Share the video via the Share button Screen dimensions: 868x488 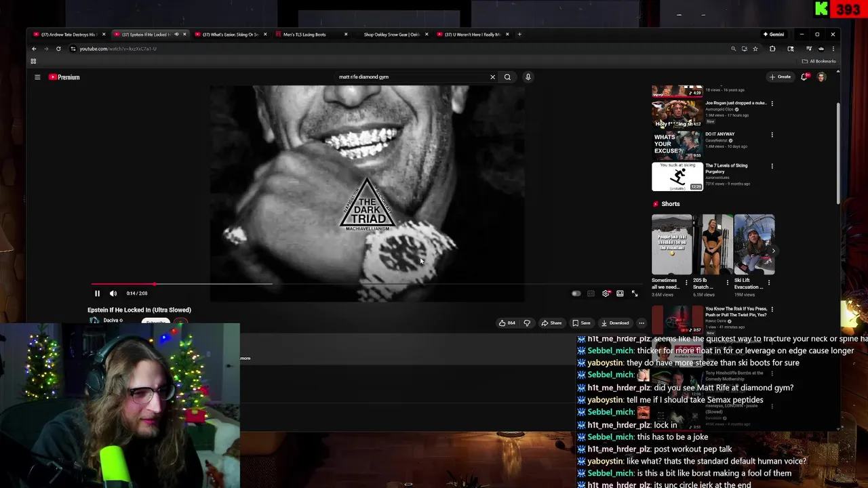(x=551, y=323)
